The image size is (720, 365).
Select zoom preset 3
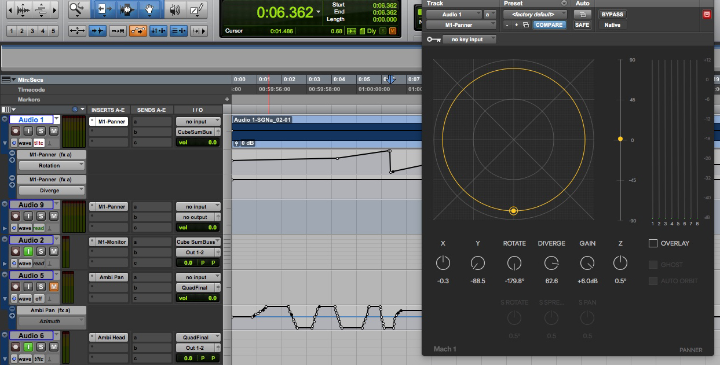pos(32,31)
